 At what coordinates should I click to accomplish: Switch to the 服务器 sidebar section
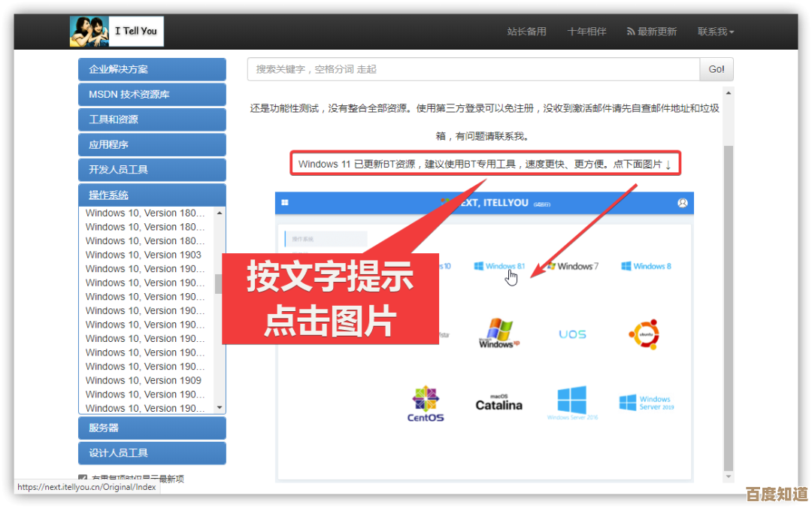click(152, 427)
